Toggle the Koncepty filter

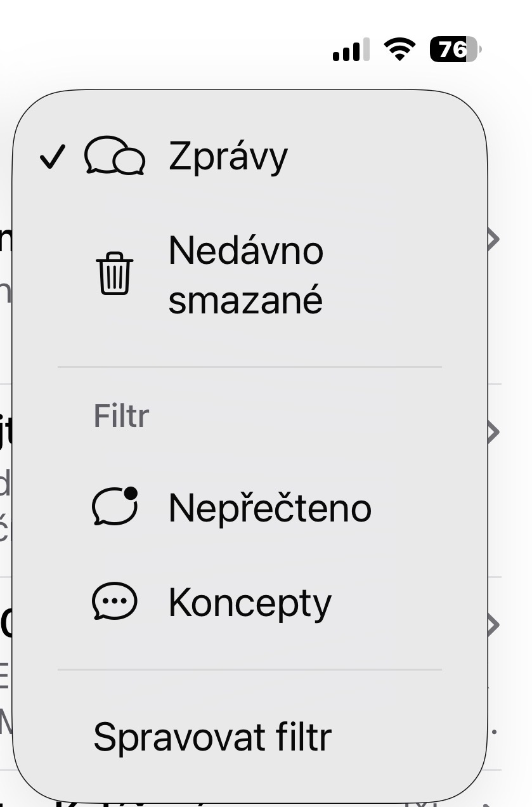pos(250,602)
